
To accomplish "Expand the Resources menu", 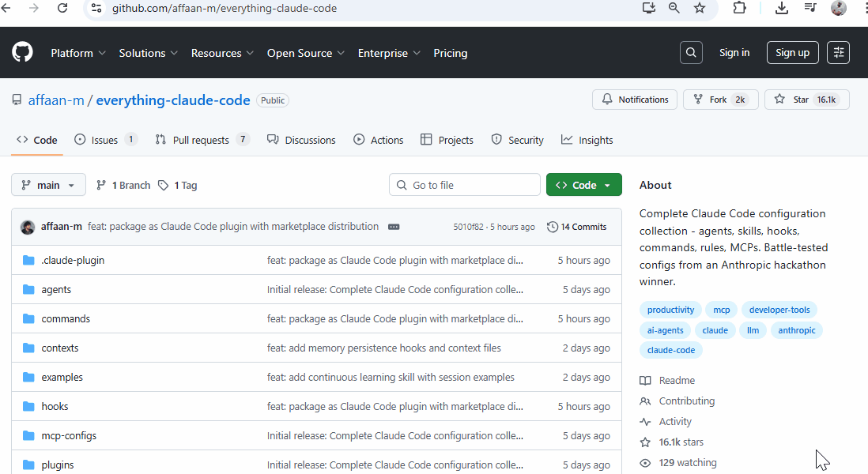I will click(x=223, y=53).
